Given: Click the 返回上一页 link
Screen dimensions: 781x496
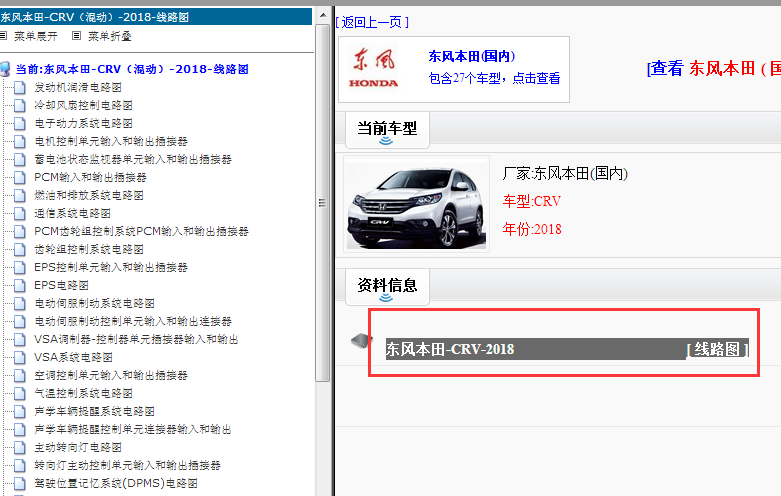Looking at the screenshot, I should pyautogui.click(x=372, y=22).
